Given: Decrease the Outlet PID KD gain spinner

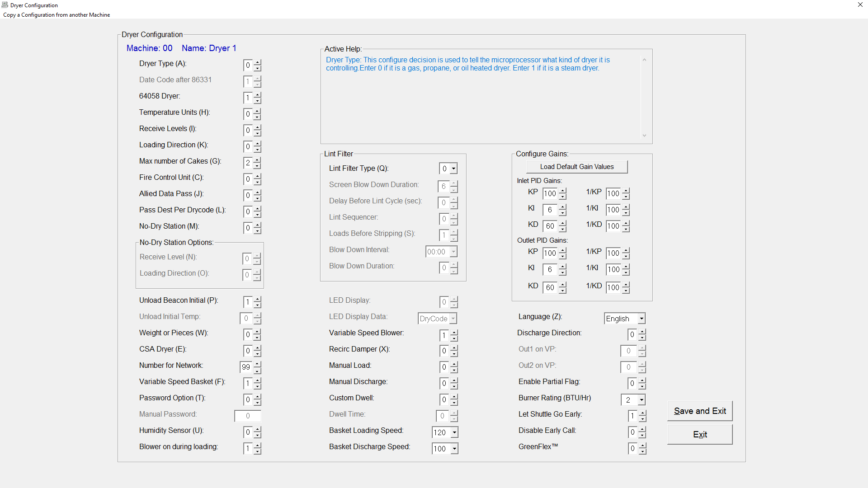Looking at the screenshot, I should point(562,291).
